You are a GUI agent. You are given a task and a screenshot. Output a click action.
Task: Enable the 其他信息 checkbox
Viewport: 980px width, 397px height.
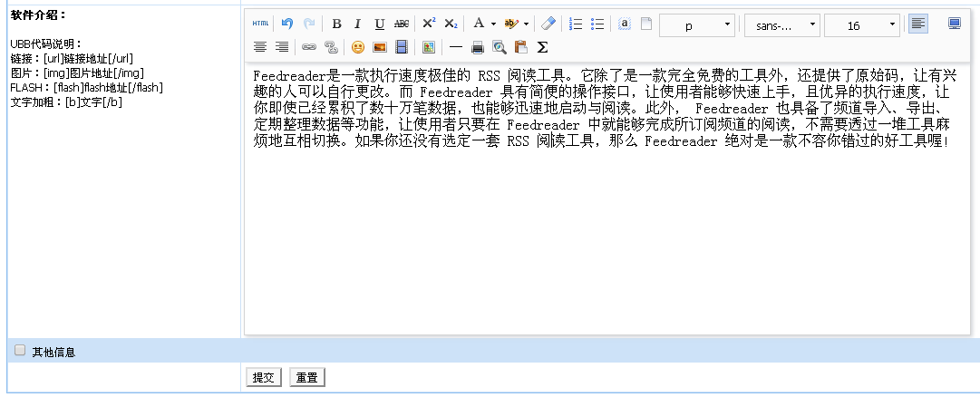20,351
